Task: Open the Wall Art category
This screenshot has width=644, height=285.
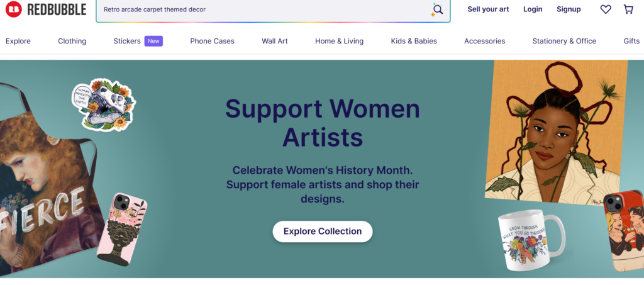Action: click(x=275, y=41)
